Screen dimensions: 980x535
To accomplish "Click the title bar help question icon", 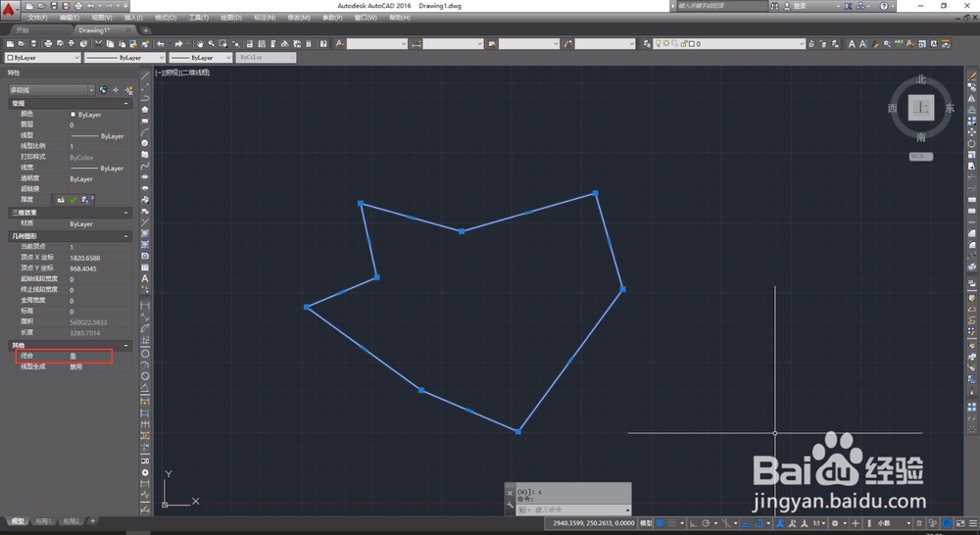I will point(884,6).
